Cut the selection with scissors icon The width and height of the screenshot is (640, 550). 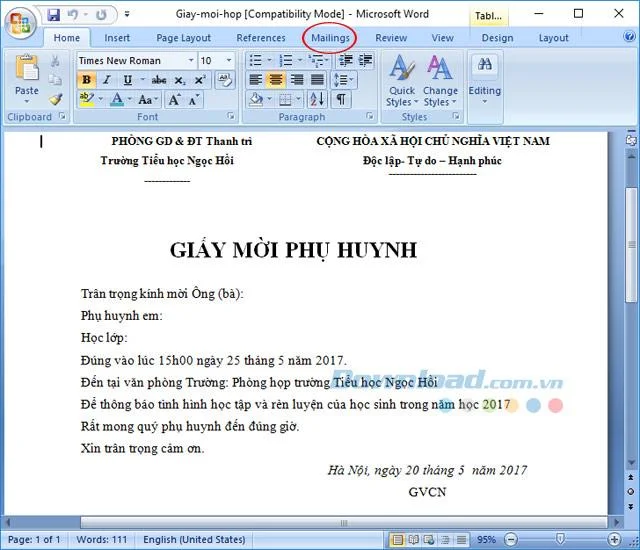[55, 62]
